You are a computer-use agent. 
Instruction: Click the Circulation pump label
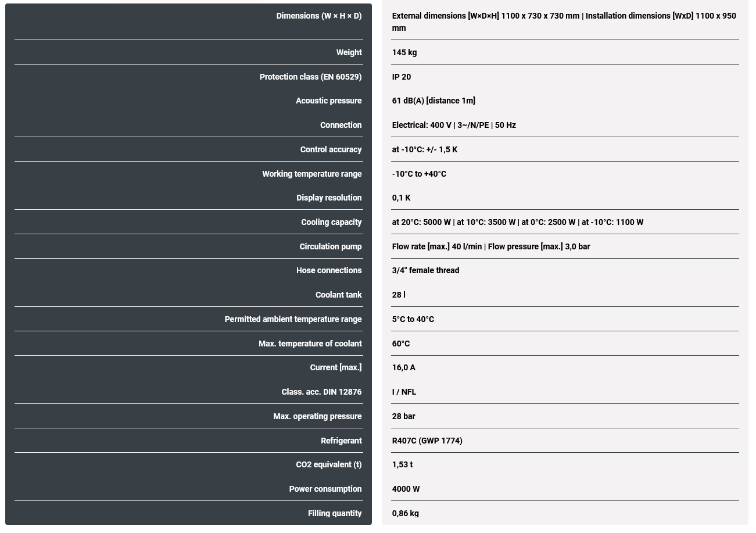coord(330,246)
